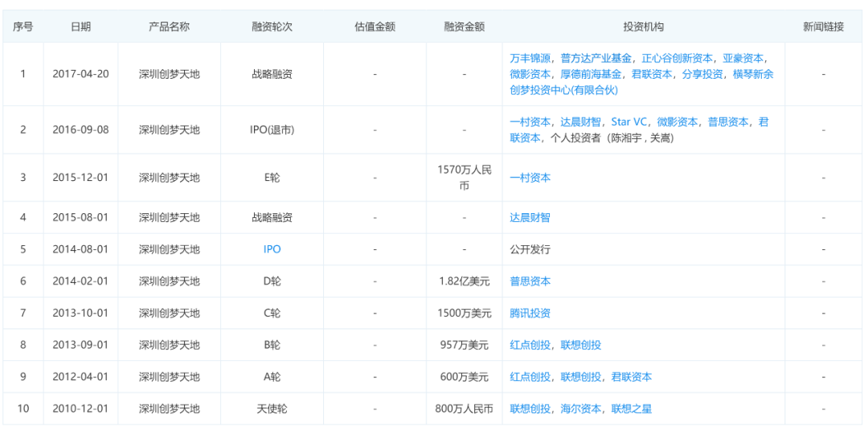The width and height of the screenshot is (868, 431).
Task: Click 红点创投 in the A轮 row
Action: (530, 377)
